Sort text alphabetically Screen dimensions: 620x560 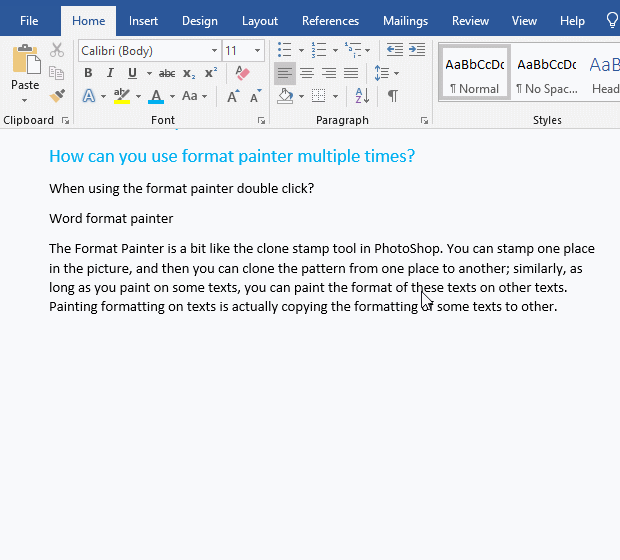coord(362,96)
